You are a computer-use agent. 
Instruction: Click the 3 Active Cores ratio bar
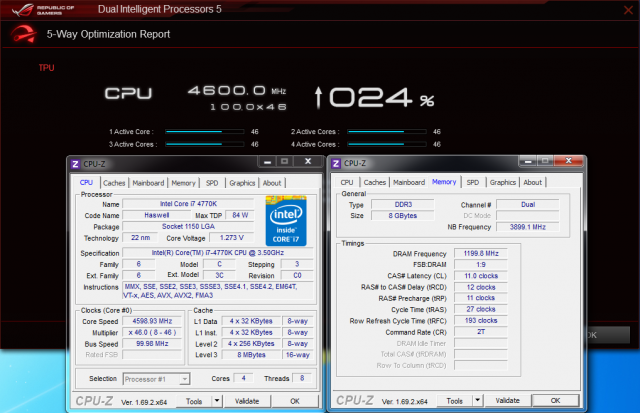pyautogui.click(x=204, y=144)
